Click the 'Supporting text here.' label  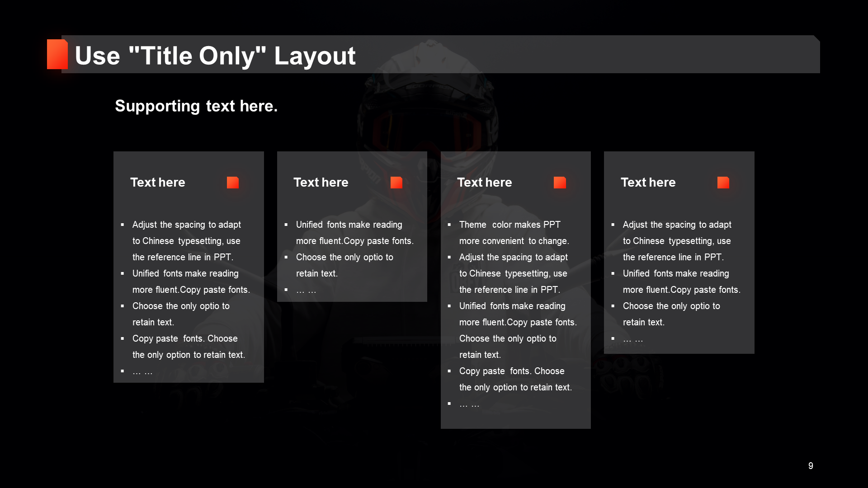pos(196,105)
